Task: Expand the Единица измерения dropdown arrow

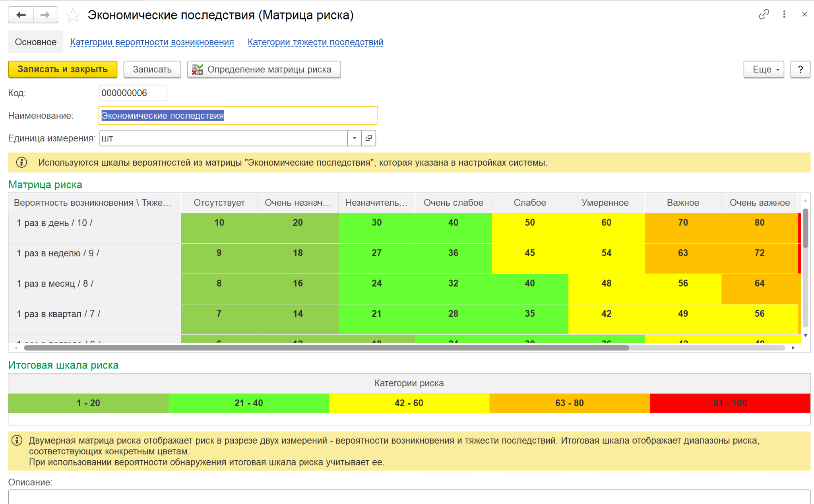Action: 354,138
